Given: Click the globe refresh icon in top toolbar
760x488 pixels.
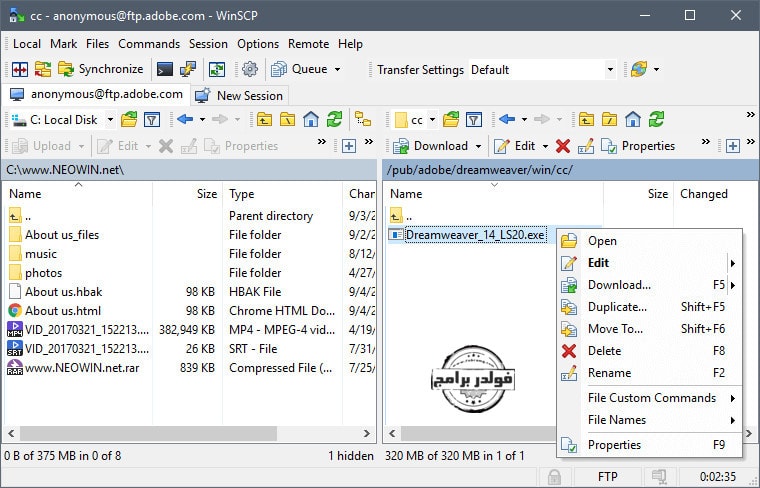Looking at the screenshot, I should (x=639, y=69).
